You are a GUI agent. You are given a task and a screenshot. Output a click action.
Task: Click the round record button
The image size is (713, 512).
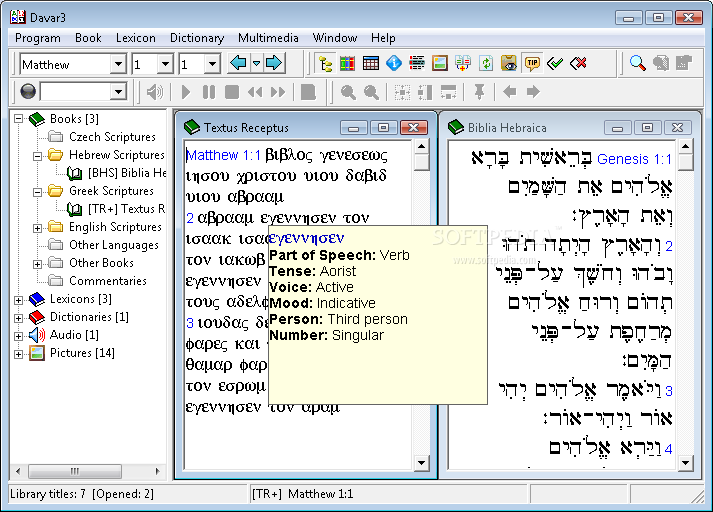pyautogui.click(x=28, y=92)
